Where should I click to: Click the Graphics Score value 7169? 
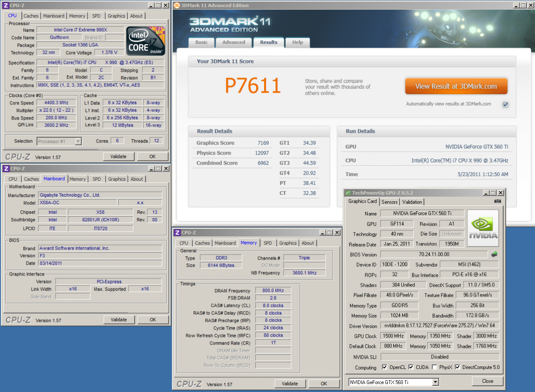coord(263,143)
